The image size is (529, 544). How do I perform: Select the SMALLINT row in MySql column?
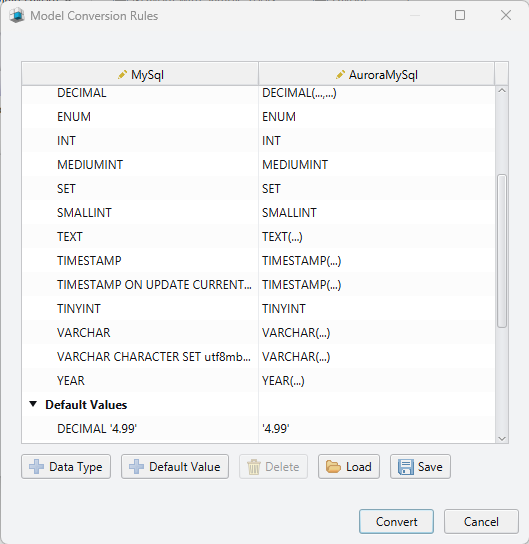click(x=140, y=212)
